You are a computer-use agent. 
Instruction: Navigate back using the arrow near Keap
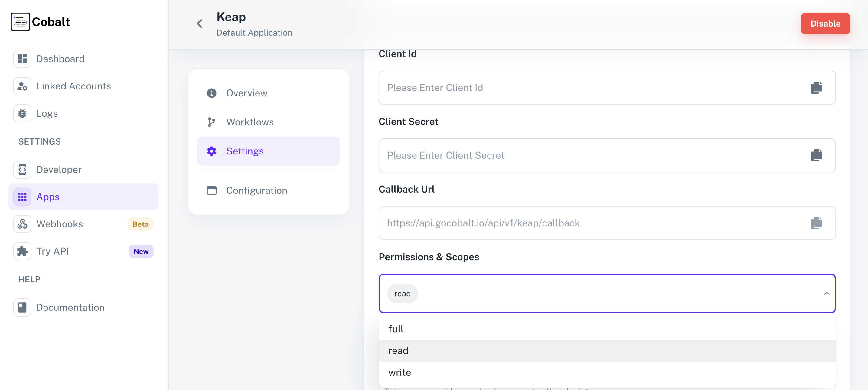(x=200, y=23)
